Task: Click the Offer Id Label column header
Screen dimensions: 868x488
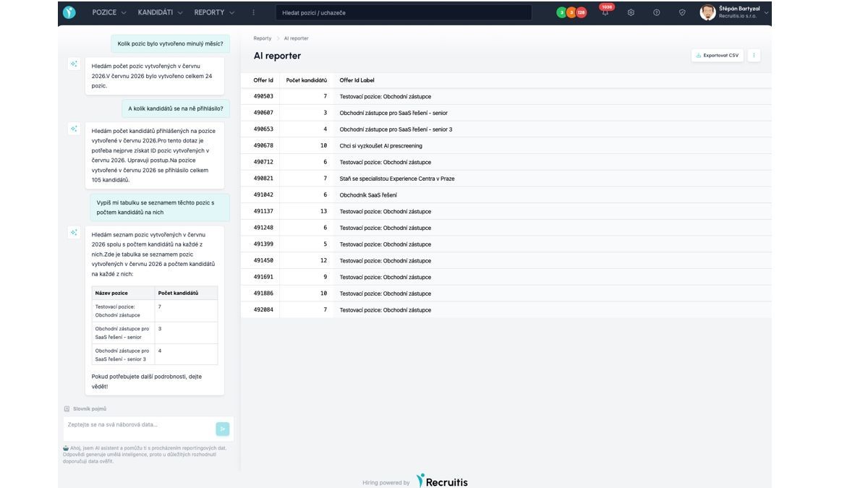Action: tap(357, 80)
